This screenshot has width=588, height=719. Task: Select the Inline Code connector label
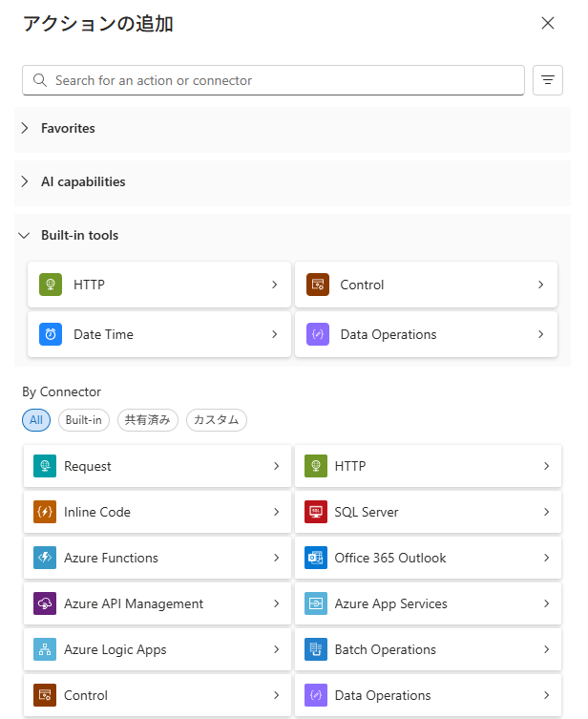[97, 512]
